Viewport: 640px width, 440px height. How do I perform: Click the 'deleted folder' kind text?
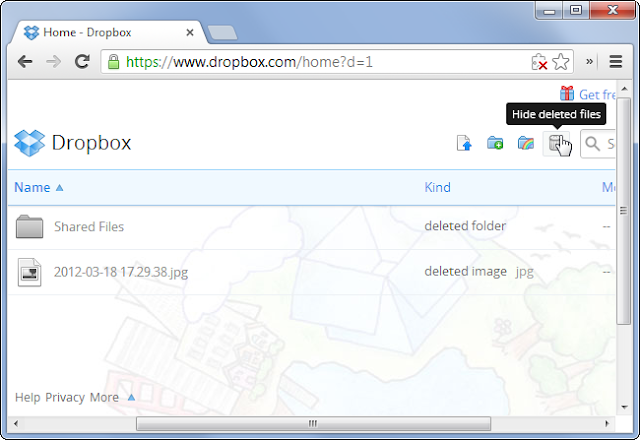pos(465,226)
